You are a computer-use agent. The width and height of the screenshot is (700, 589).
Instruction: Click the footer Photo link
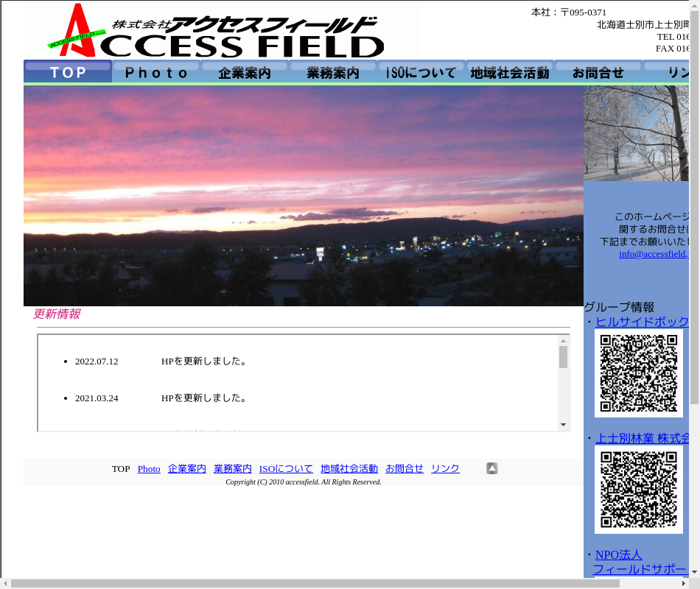[149, 469]
